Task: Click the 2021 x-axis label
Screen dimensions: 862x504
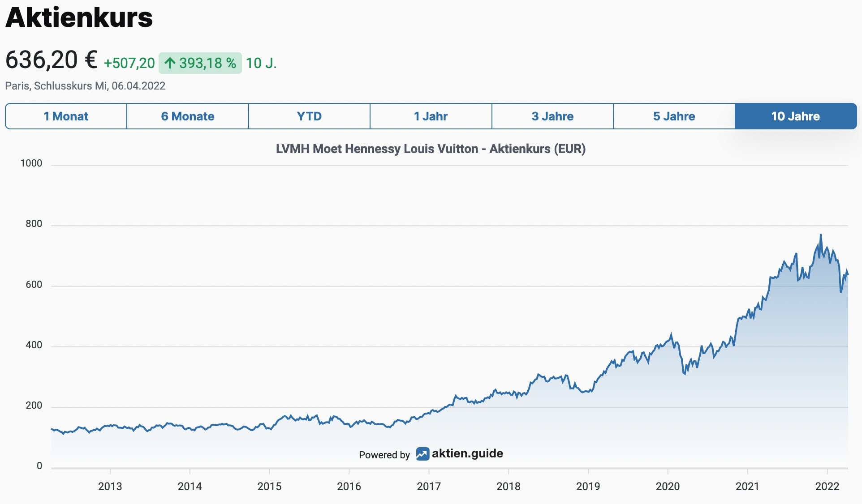Action: (x=747, y=487)
